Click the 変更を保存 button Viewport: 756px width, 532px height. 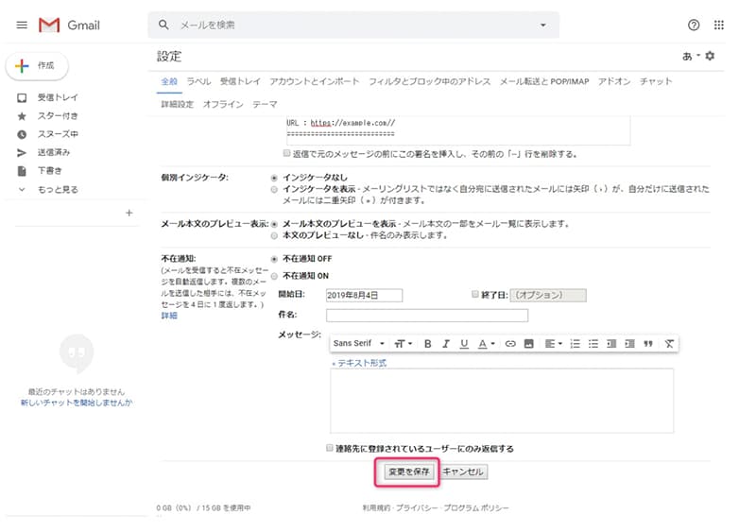tap(409, 471)
